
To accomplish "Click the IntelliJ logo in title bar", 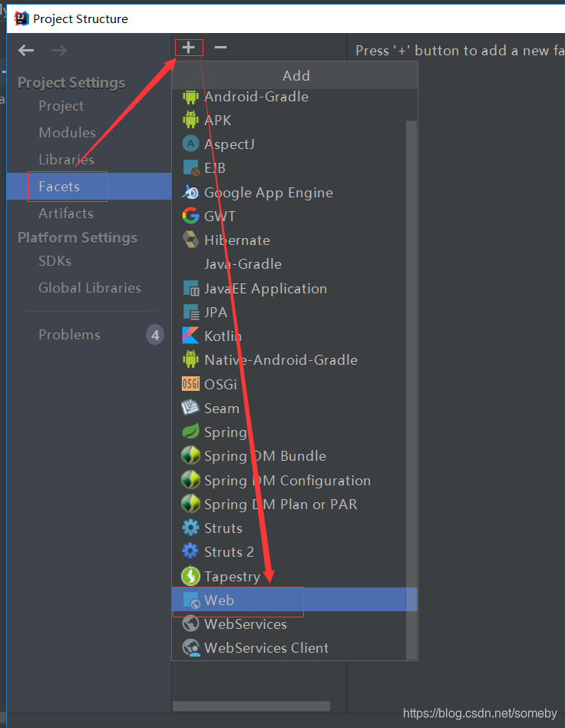I will coord(21,18).
